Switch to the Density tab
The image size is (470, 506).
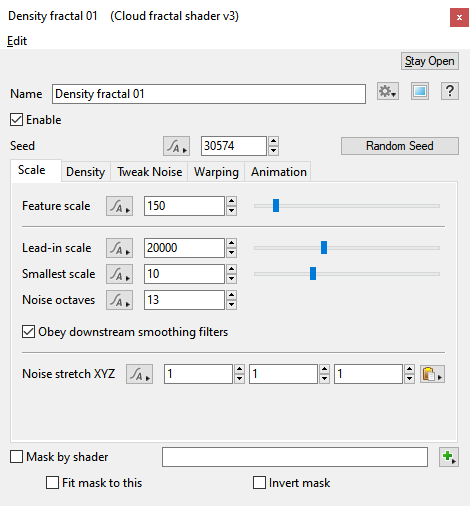[86, 172]
